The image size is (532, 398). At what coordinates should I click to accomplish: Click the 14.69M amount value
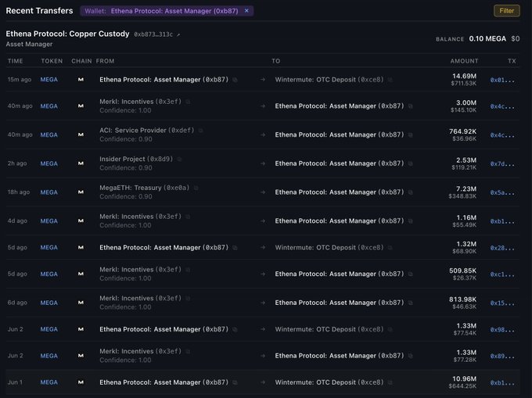(x=464, y=76)
